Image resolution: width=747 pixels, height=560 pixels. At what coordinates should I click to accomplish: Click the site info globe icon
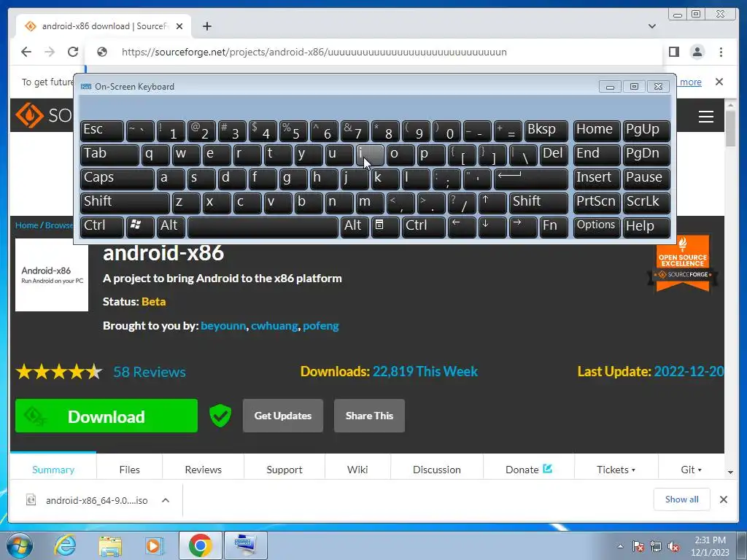click(102, 52)
